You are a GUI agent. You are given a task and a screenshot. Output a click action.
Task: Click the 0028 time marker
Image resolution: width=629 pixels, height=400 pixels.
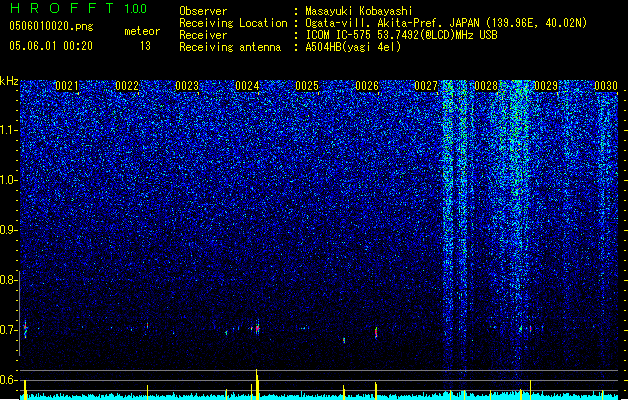(x=486, y=86)
